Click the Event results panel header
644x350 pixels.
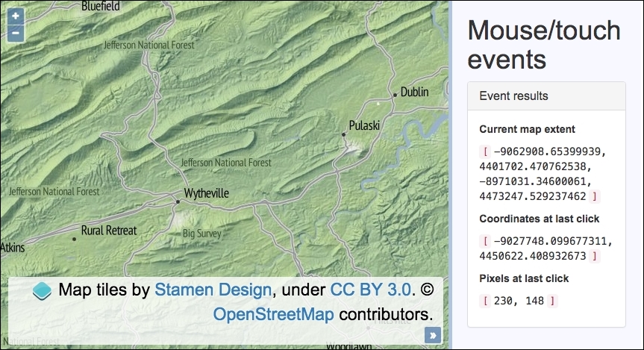pos(546,96)
